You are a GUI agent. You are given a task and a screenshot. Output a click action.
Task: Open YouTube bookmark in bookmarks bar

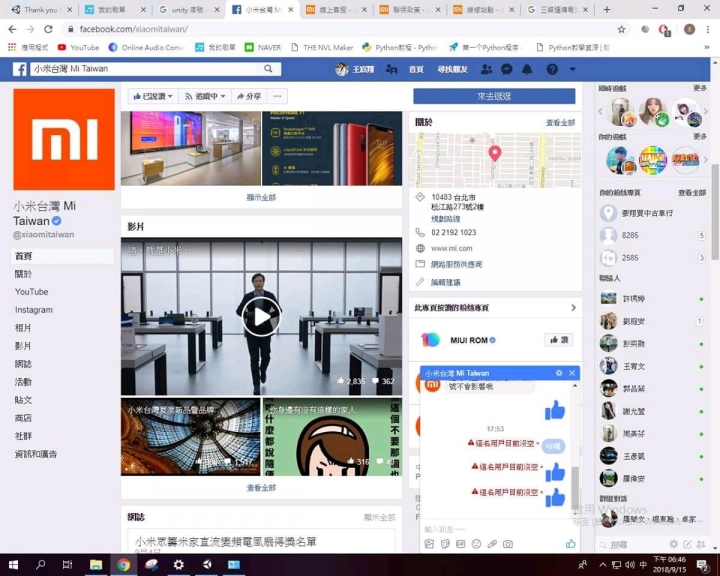pyautogui.click(x=78, y=47)
